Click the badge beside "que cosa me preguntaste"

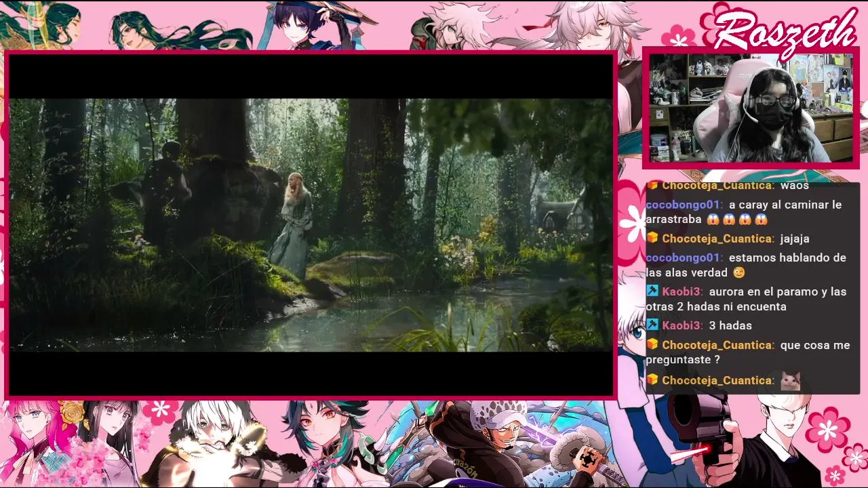652,344
